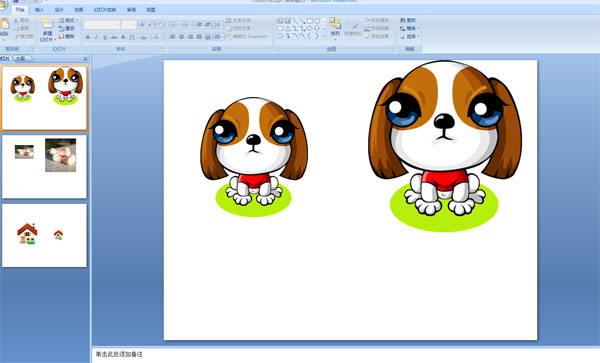Open the Font dialog launcher
The height and width of the screenshot is (363, 600).
[163, 49]
